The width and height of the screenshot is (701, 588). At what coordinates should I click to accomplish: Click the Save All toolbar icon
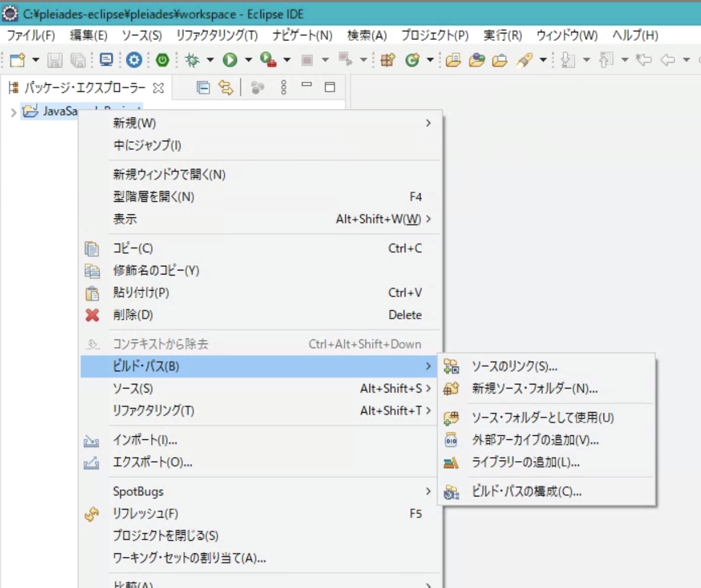point(78,60)
